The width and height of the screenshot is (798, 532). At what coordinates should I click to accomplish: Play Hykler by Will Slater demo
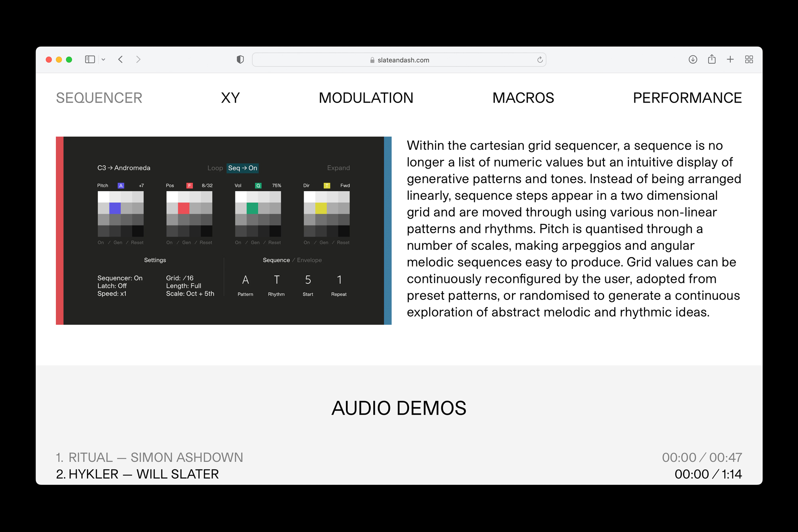[138, 474]
